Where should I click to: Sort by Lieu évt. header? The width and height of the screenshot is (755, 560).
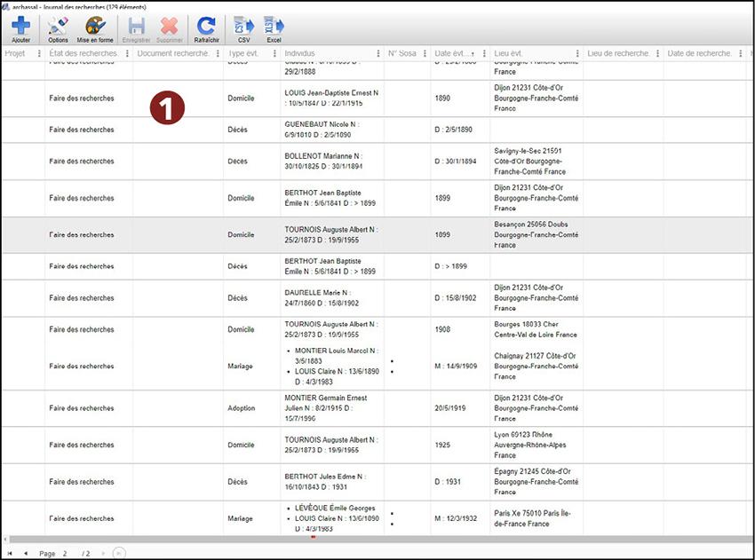click(x=508, y=53)
